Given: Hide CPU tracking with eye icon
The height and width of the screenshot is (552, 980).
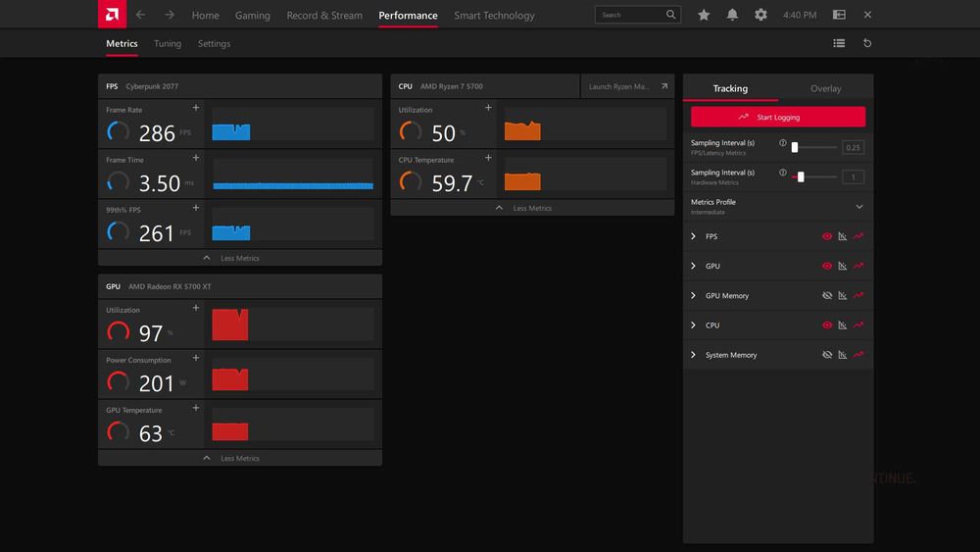Looking at the screenshot, I should (827, 326).
